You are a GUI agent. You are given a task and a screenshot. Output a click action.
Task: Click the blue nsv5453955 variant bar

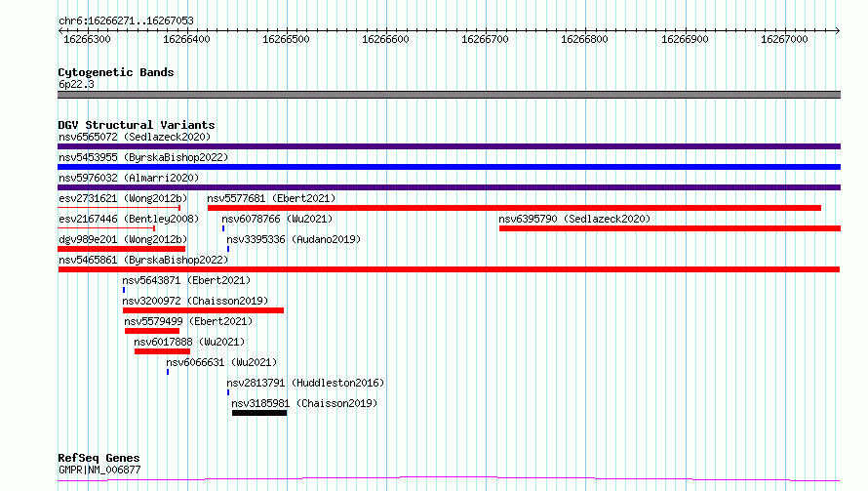449,167
